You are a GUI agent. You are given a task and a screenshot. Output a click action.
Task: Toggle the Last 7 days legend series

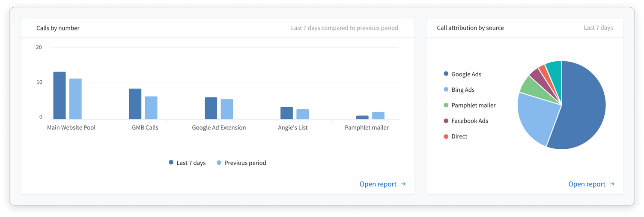pyautogui.click(x=187, y=163)
